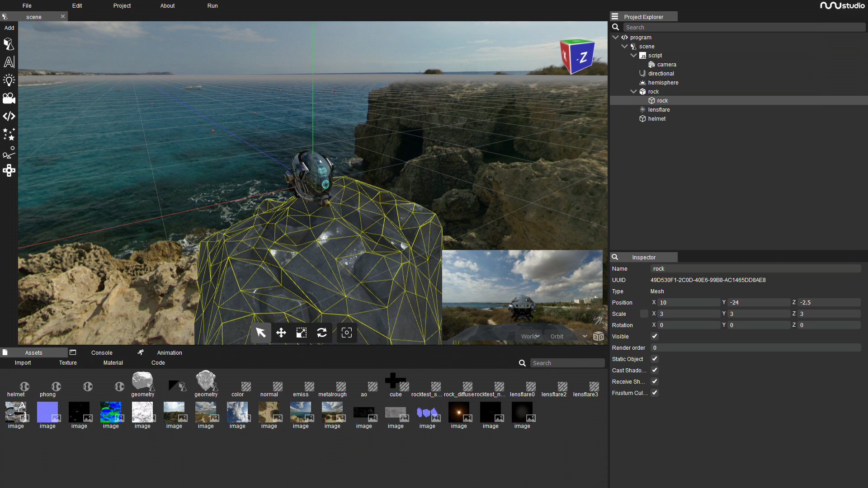868x488 pixels.
Task: Uncheck Frustum Culling for the rock
Action: (x=655, y=393)
